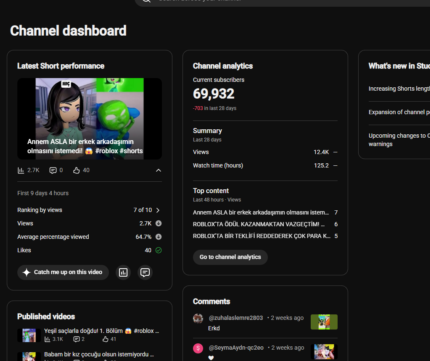Open video thumbnail beside @SeymaAydn-qc2eo comment
Viewport: 430px width, 361px height.
pos(324,352)
